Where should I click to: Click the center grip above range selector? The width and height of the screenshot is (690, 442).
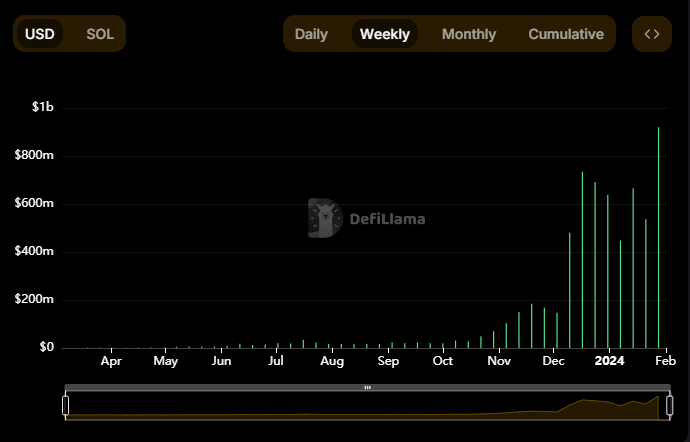pos(367,387)
